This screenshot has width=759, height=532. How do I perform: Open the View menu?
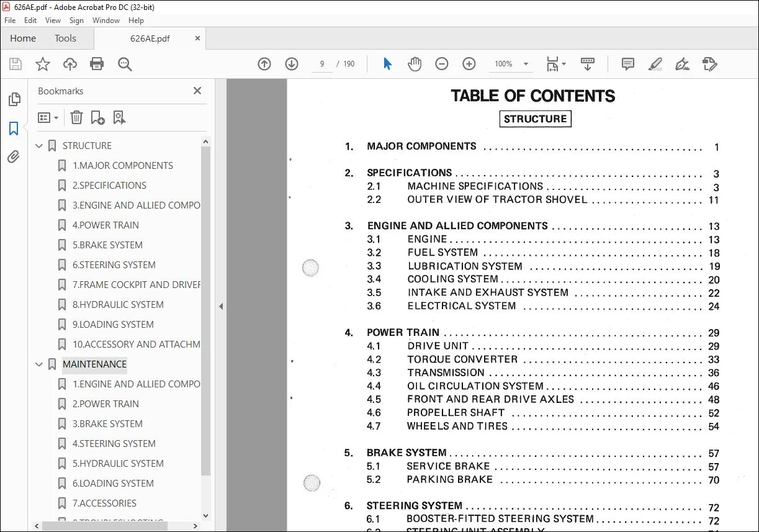53,20
